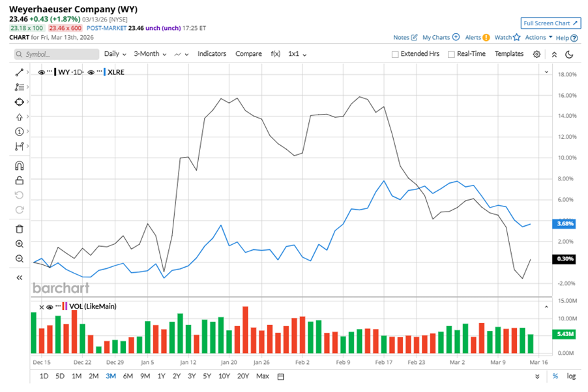588x392 pixels.
Task: Toggle the magnet snap tool
Action: [x=19, y=165]
